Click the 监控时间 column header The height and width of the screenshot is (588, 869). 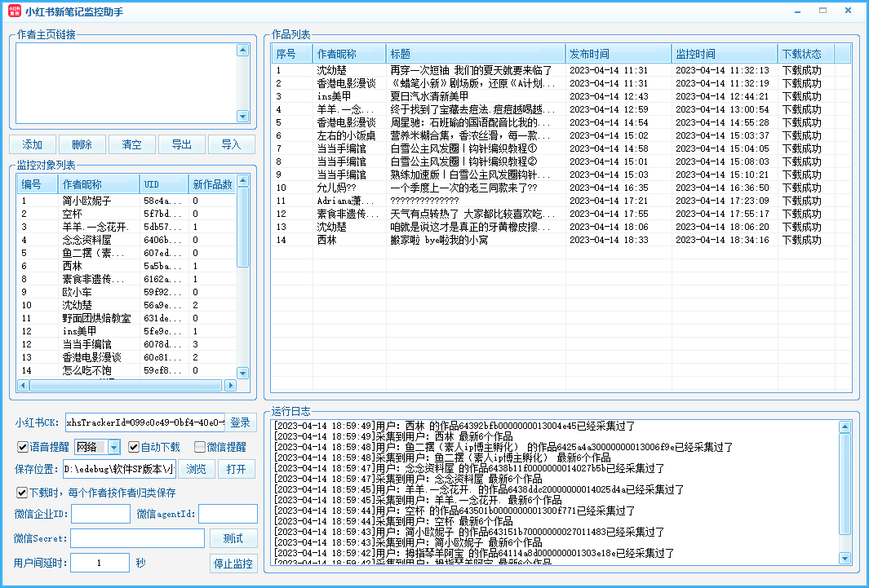tap(725, 54)
